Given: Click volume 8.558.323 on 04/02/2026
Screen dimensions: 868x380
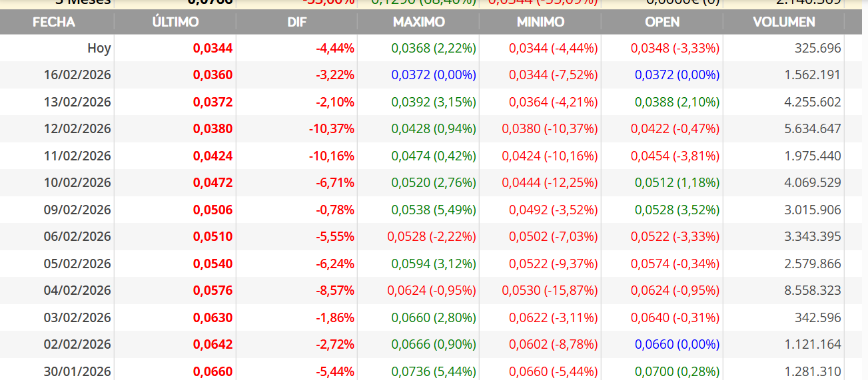Looking at the screenshot, I should (813, 290).
